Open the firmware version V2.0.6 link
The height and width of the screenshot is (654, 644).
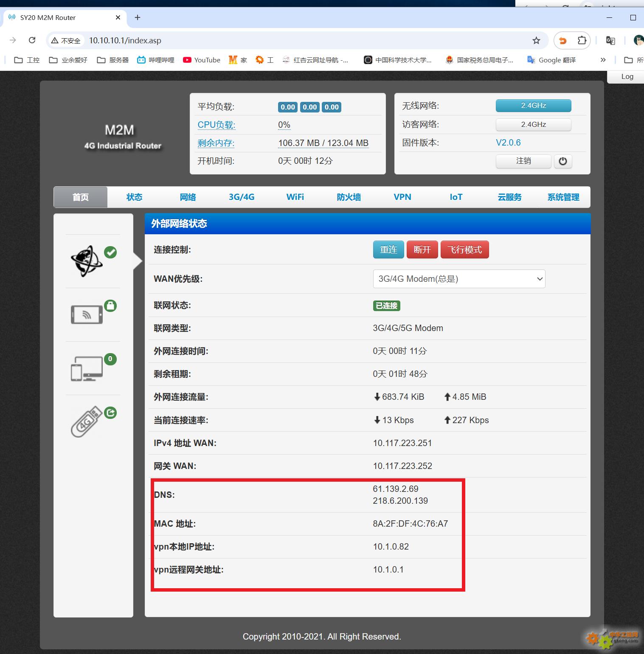coord(508,143)
